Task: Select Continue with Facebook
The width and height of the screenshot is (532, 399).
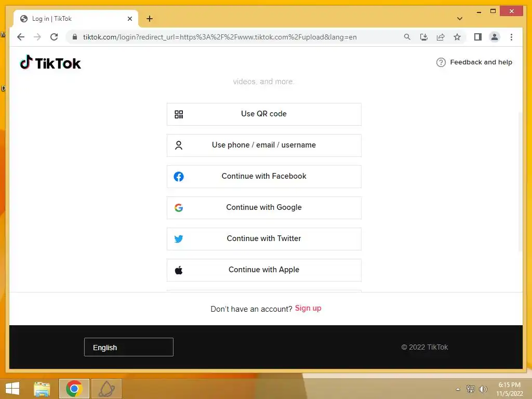Action: [x=264, y=177]
